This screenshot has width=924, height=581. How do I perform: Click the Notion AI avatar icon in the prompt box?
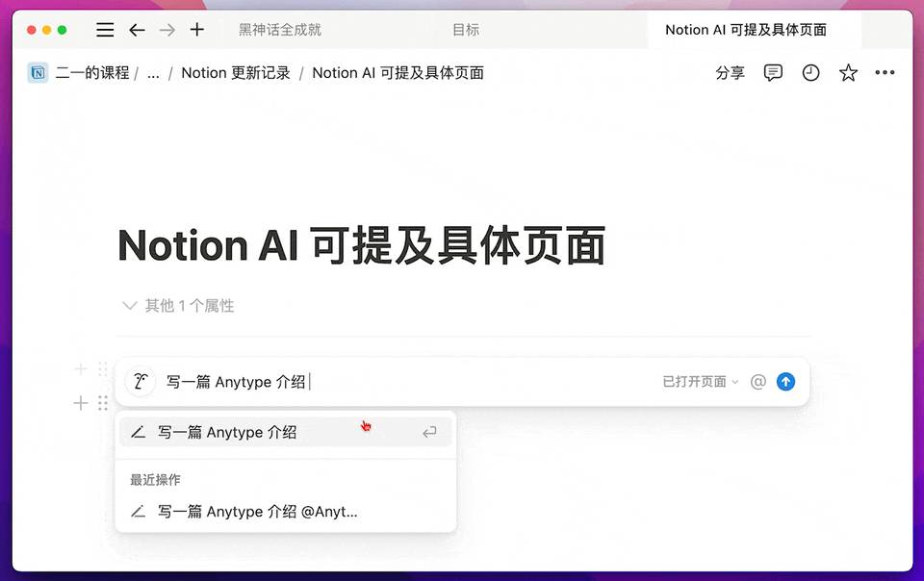[141, 382]
